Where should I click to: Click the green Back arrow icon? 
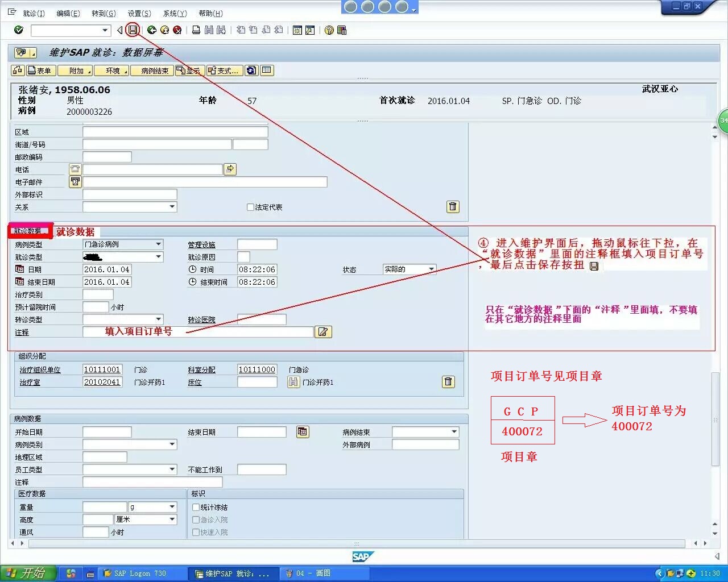151,30
